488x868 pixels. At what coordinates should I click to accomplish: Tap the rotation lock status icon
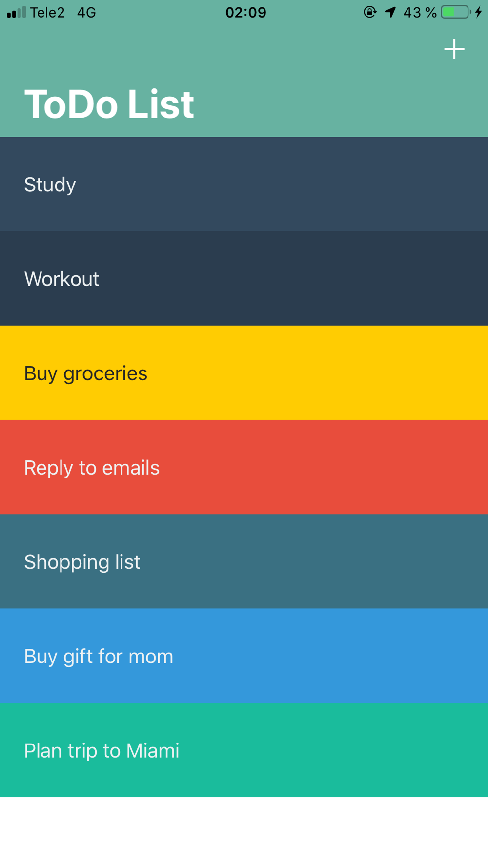pos(370,12)
